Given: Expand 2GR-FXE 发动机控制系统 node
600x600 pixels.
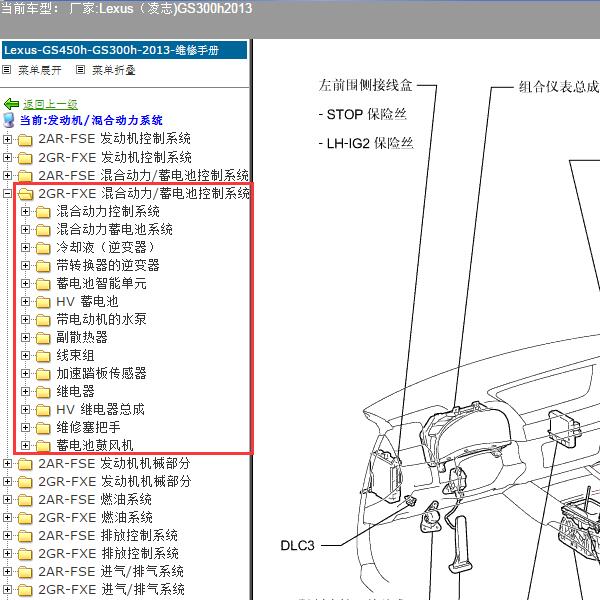Looking at the screenshot, I should (x=7, y=157).
